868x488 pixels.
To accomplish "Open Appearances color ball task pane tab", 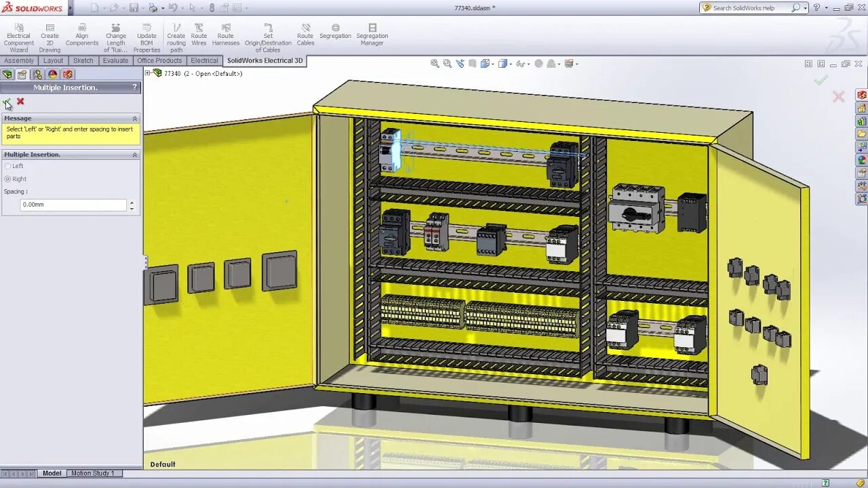I will click(862, 160).
